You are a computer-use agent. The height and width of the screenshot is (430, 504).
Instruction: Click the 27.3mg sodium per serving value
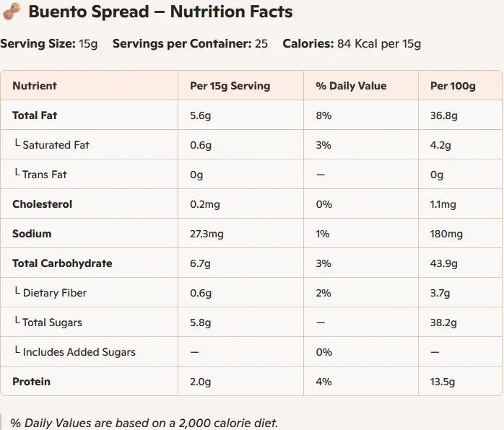tap(207, 234)
